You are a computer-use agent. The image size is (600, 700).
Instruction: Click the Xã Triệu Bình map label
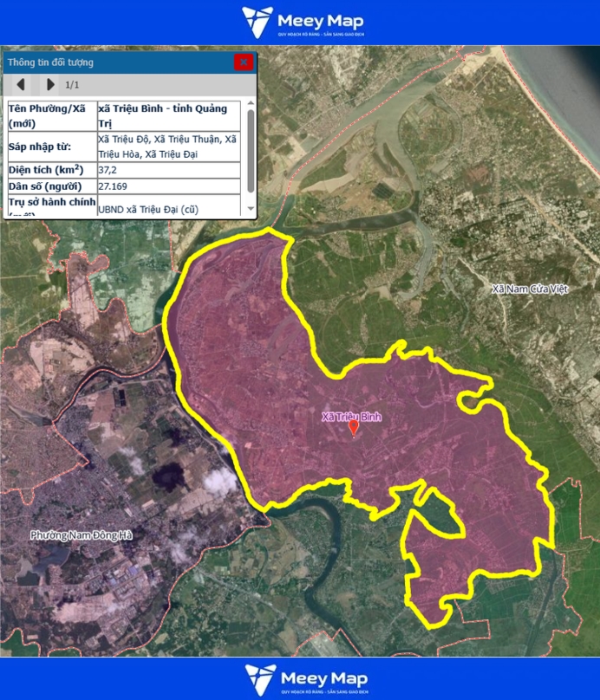(x=351, y=417)
